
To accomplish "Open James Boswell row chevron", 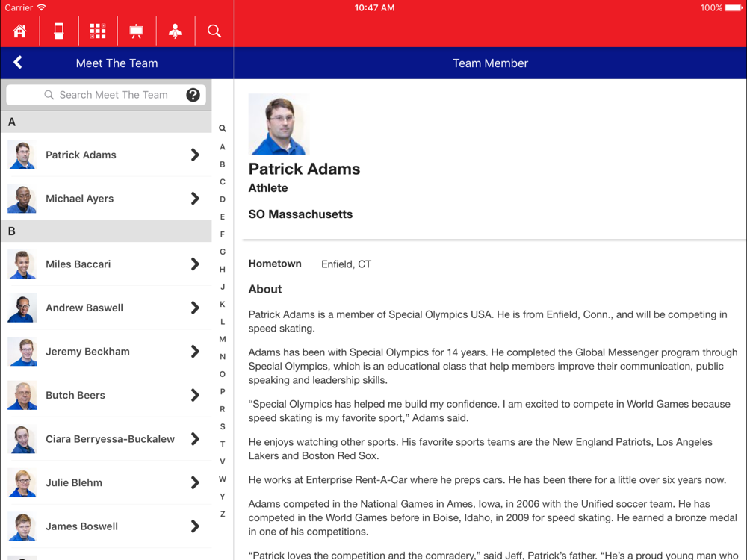I will pyautogui.click(x=195, y=526).
